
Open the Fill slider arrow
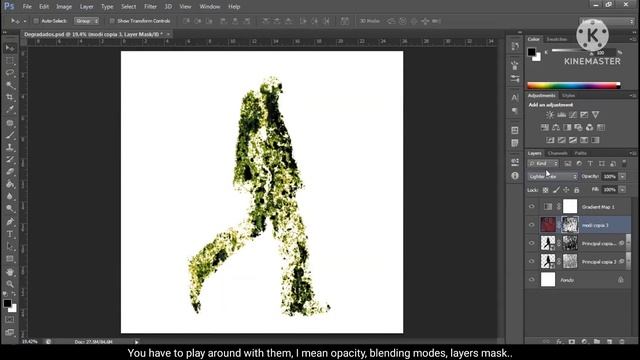click(x=622, y=190)
